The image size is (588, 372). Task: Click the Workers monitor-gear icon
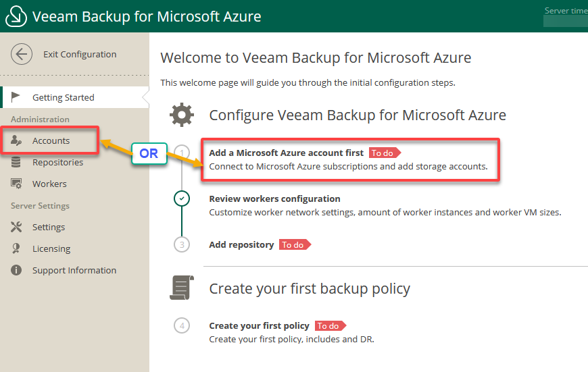(x=16, y=184)
